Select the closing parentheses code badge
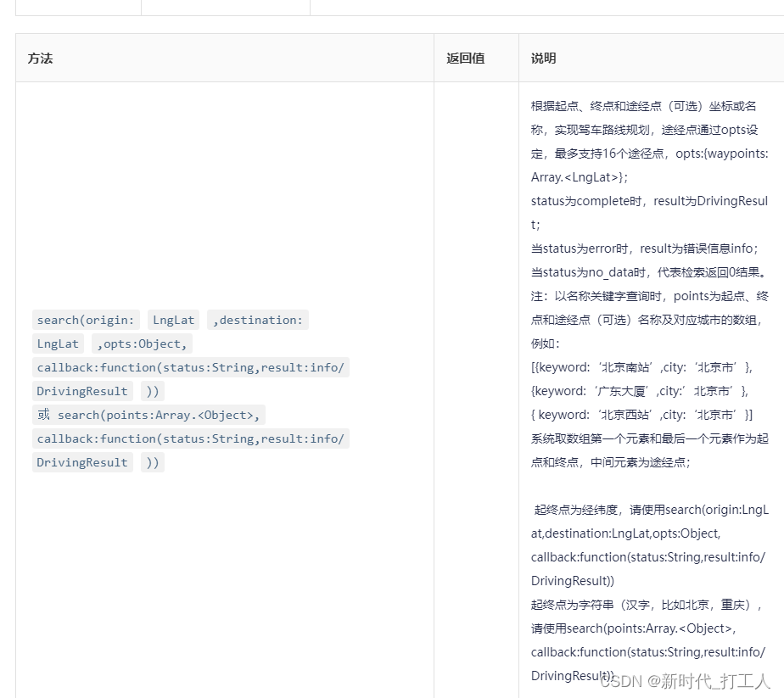The width and height of the screenshot is (784, 698). pos(151,391)
